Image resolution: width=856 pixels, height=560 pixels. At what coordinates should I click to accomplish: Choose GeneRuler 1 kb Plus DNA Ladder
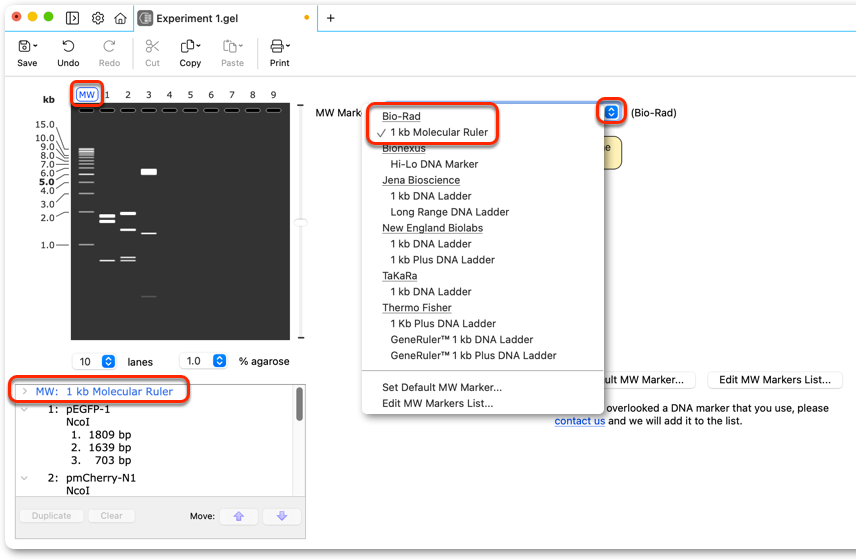coord(473,355)
